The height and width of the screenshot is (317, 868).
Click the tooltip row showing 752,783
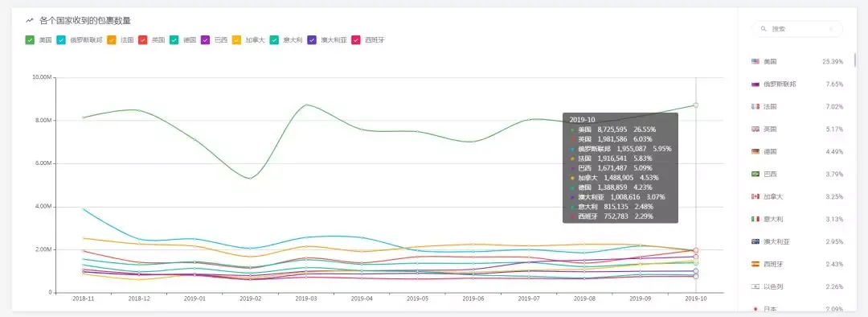611,216
